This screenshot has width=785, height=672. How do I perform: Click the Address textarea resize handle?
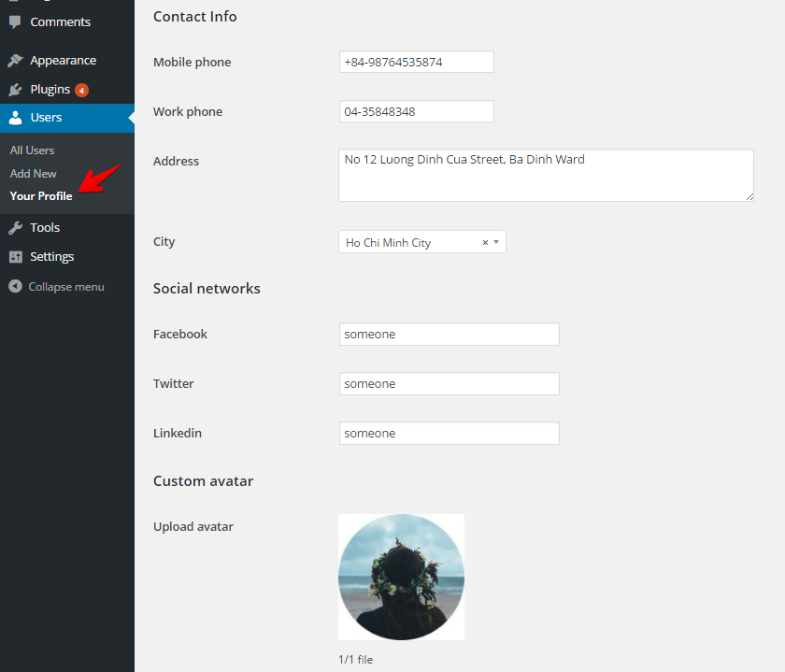(x=749, y=197)
